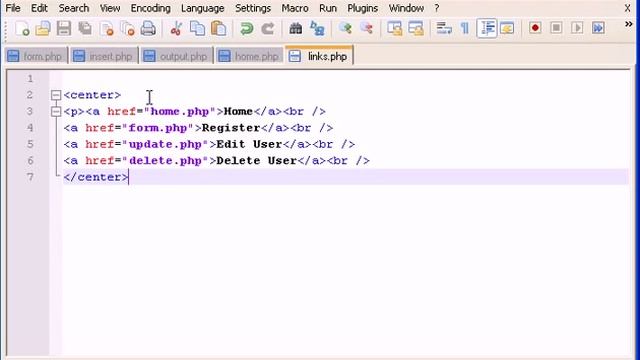The image size is (640, 360).
Task: Open the Encoding menu
Action: 151,8
